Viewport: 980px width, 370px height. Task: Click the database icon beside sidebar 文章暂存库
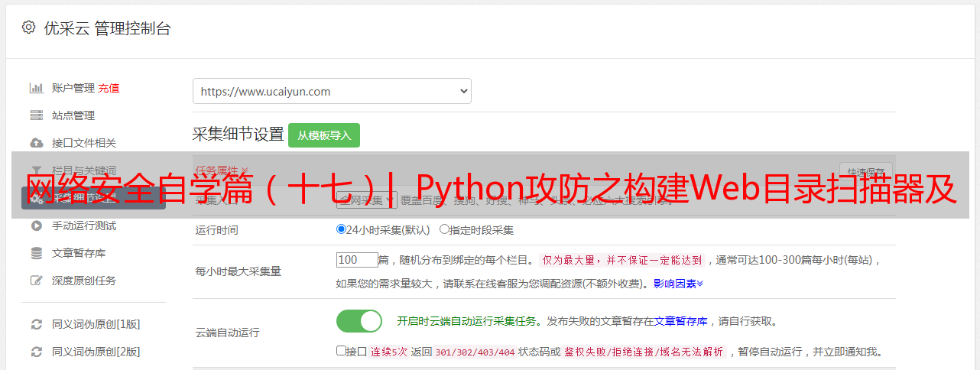[36, 253]
